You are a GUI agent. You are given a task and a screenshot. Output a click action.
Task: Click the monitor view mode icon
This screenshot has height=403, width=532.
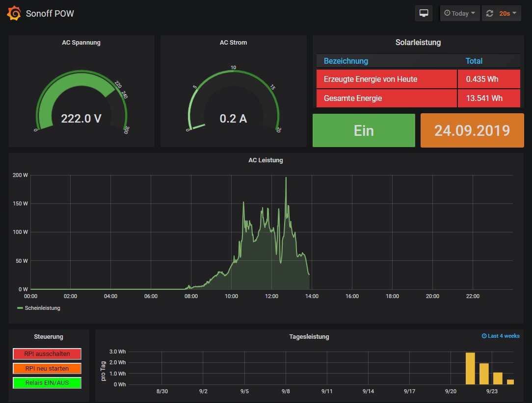(x=423, y=13)
